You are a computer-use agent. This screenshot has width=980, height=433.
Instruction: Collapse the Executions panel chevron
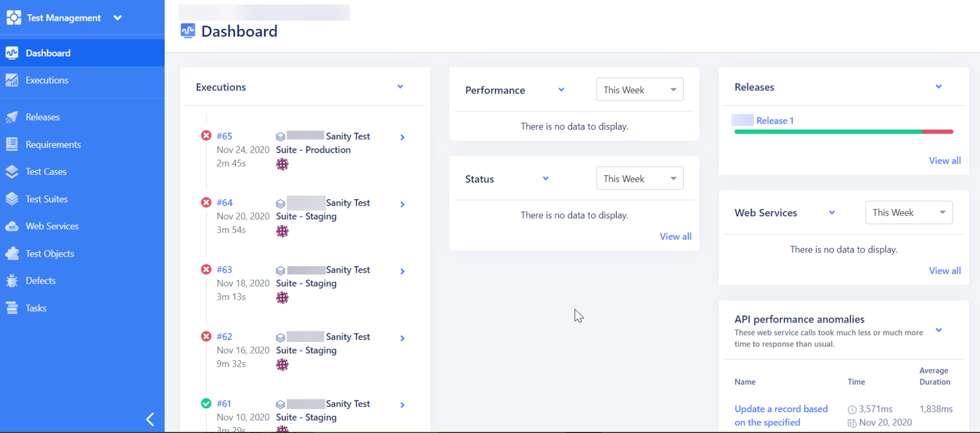click(x=400, y=87)
